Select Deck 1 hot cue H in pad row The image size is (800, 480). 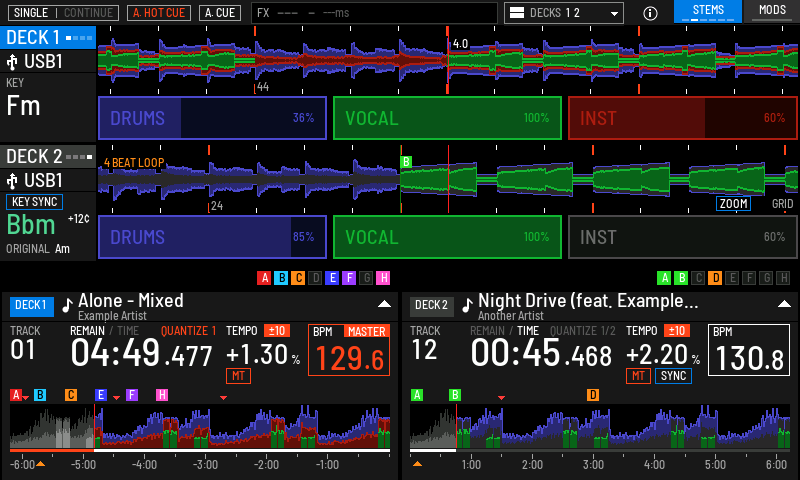383,278
